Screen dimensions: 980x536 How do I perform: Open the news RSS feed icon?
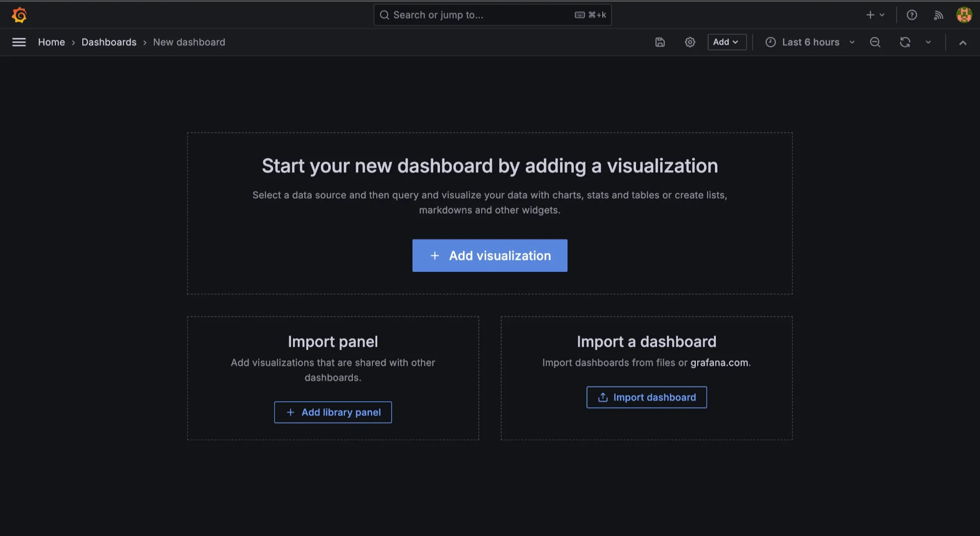(x=938, y=15)
